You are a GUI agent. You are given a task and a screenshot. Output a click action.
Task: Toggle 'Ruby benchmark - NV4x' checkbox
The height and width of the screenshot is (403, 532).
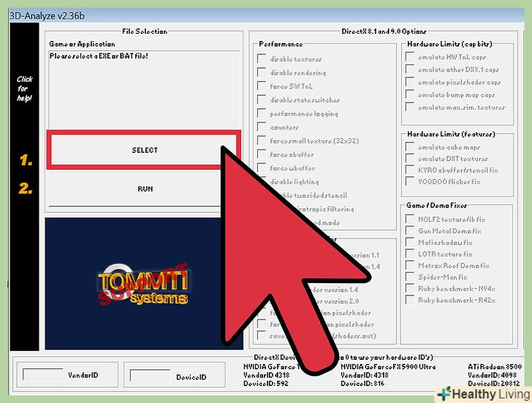410,288
